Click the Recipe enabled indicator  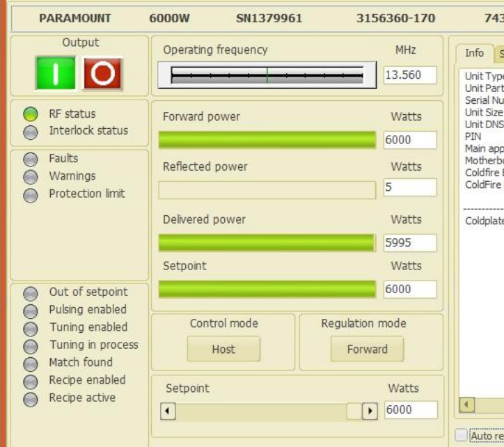pos(31,382)
